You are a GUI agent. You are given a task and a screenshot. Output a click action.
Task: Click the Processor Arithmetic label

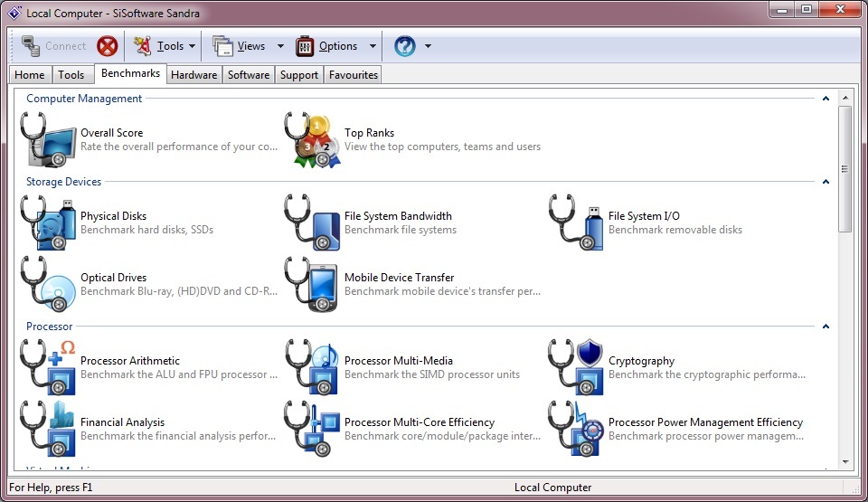(130, 361)
